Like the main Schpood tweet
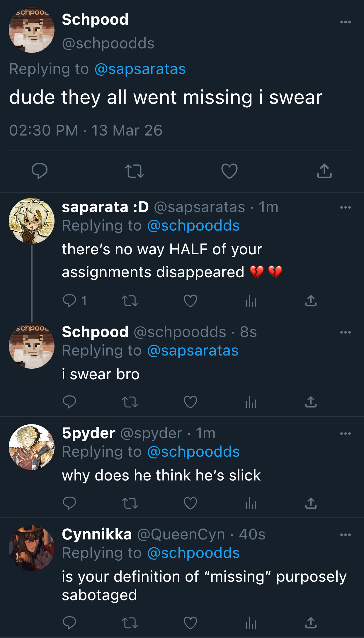This screenshot has width=364, height=638. [x=229, y=171]
